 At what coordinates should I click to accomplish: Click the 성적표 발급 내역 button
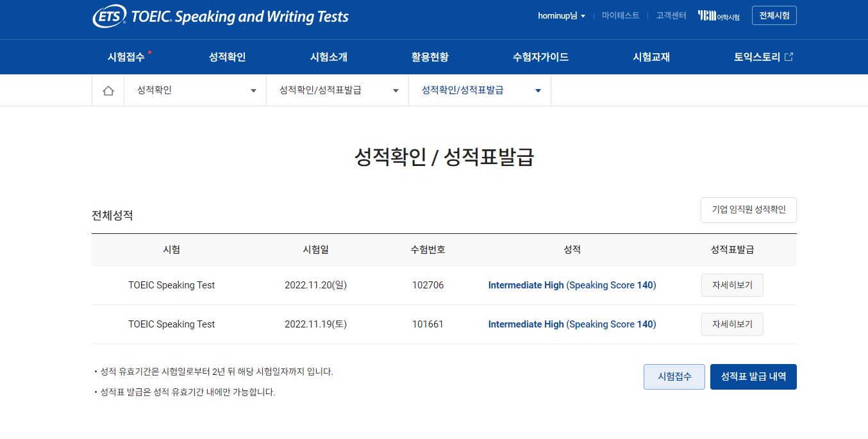tap(753, 377)
